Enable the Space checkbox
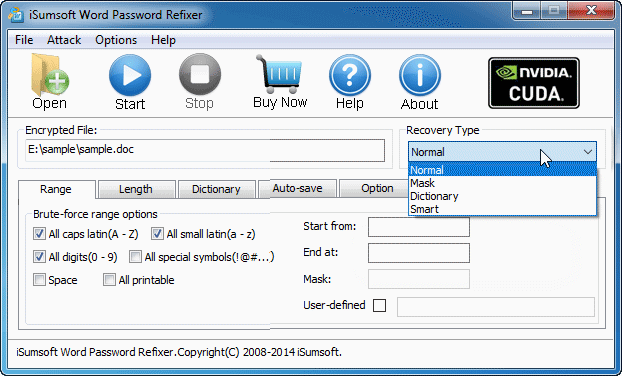622x376 pixels. (39, 280)
